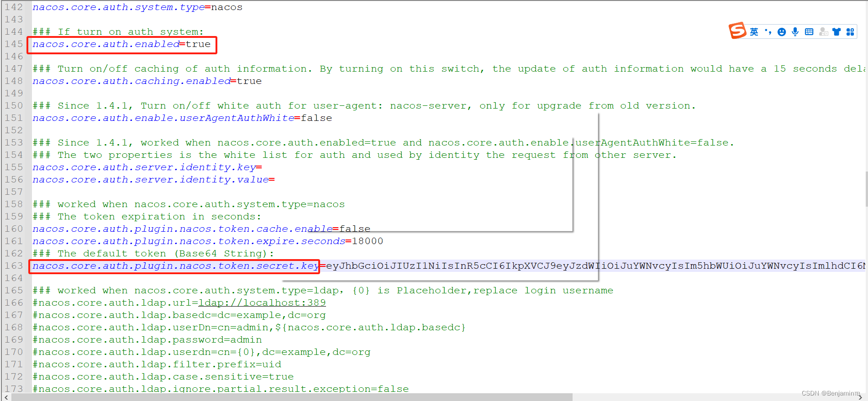This screenshot has height=401, width=868.
Task: Open the Sogou input method logo menu
Action: tap(737, 31)
